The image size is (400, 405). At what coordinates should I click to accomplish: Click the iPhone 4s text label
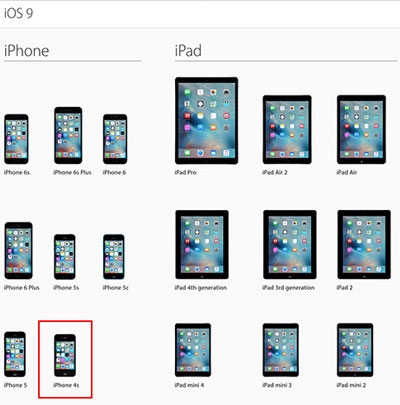pos(66,385)
